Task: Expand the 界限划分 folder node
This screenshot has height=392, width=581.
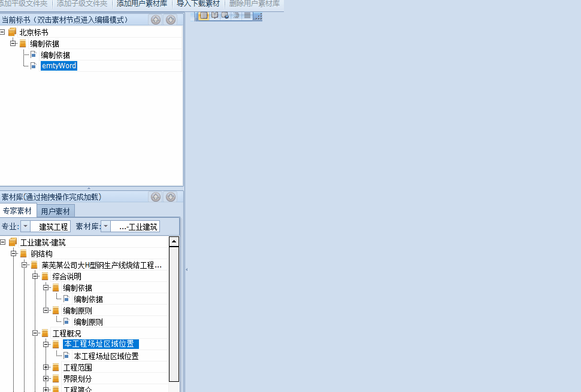Action: pos(46,379)
